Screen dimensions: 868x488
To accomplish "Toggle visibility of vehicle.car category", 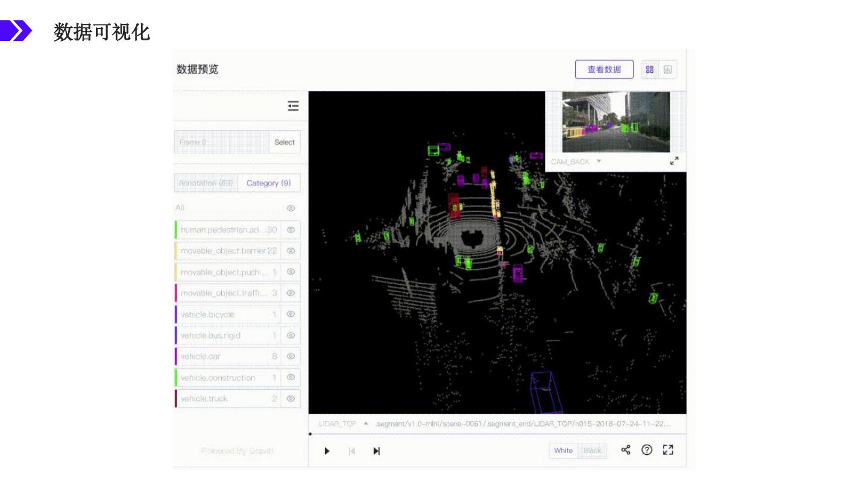I will [291, 356].
